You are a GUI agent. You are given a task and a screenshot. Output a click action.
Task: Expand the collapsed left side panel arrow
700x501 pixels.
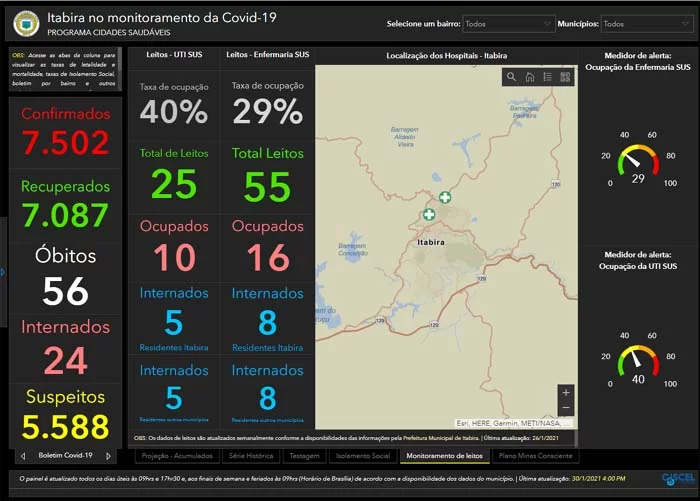[3, 272]
